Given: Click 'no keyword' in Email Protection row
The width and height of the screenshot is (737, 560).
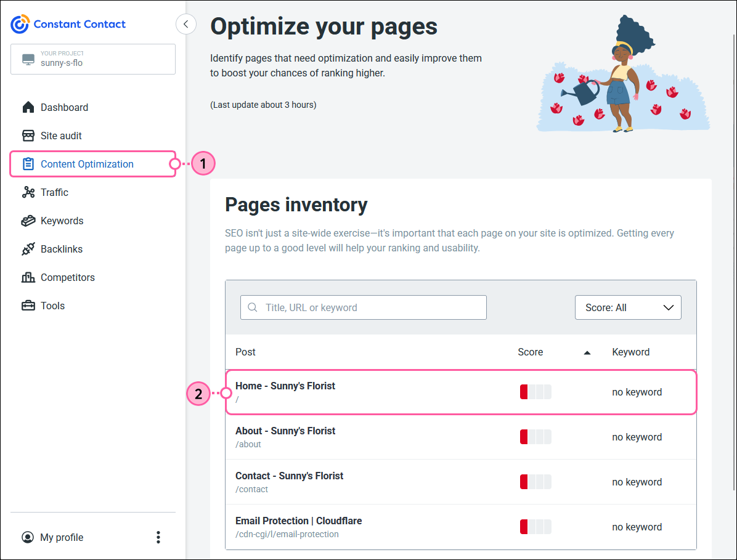Looking at the screenshot, I should (x=637, y=527).
